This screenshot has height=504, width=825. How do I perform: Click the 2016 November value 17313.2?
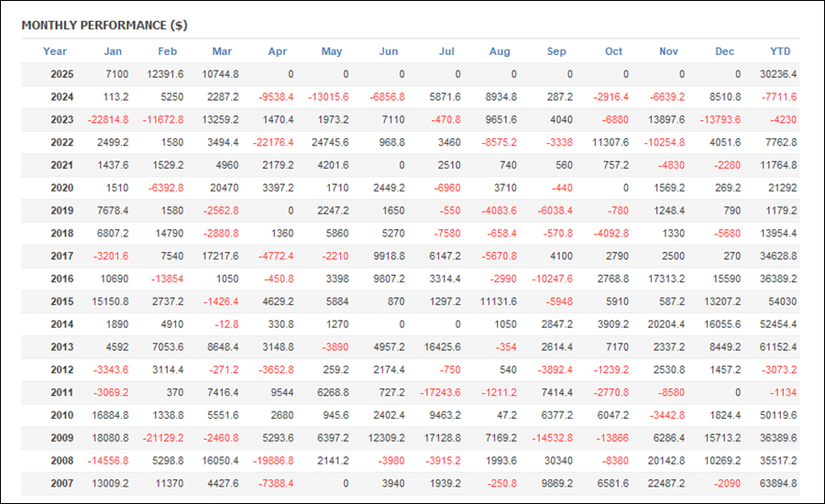(x=666, y=279)
